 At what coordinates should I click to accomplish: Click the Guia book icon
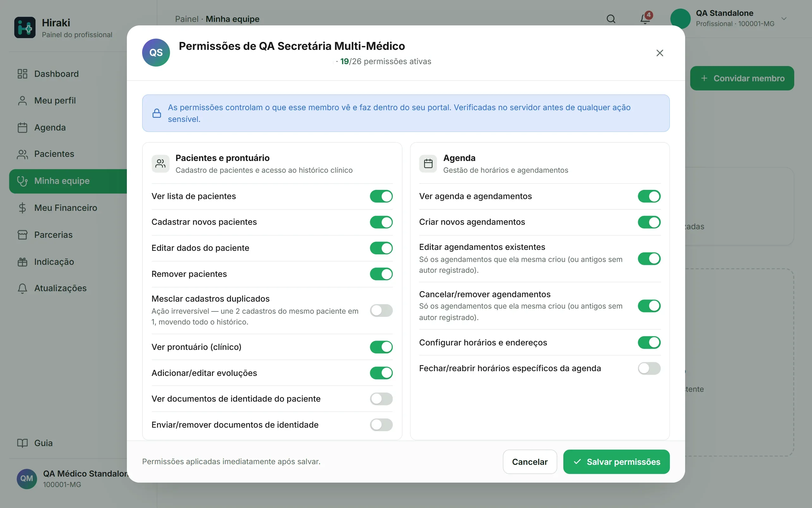click(x=22, y=443)
